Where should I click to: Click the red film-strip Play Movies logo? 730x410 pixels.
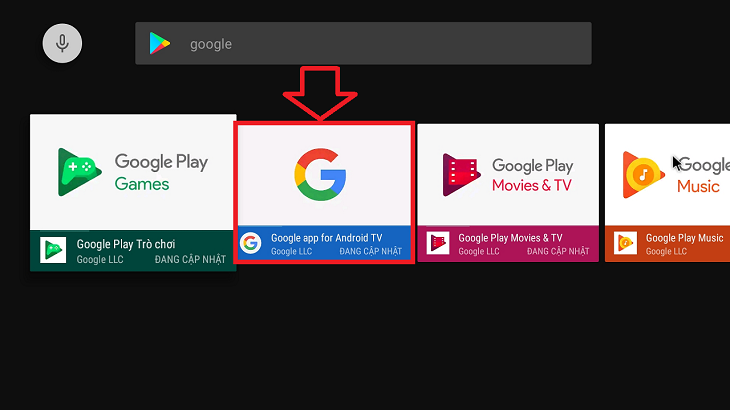click(461, 175)
